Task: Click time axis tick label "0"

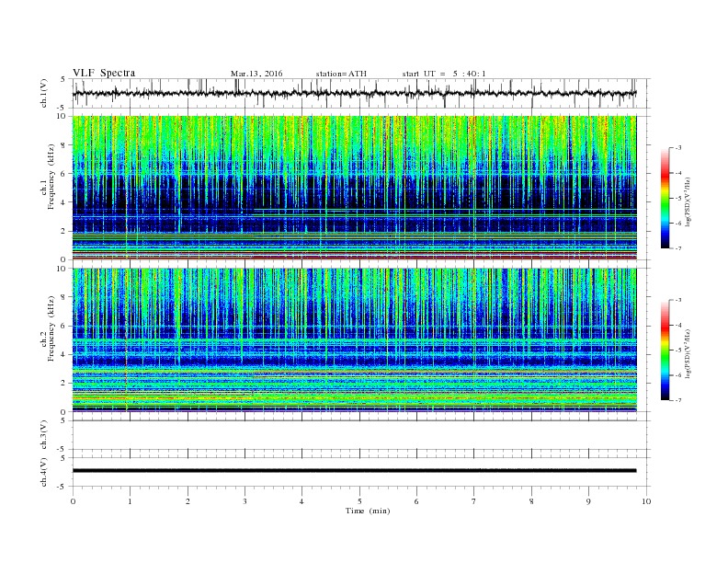Action: [73, 501]
